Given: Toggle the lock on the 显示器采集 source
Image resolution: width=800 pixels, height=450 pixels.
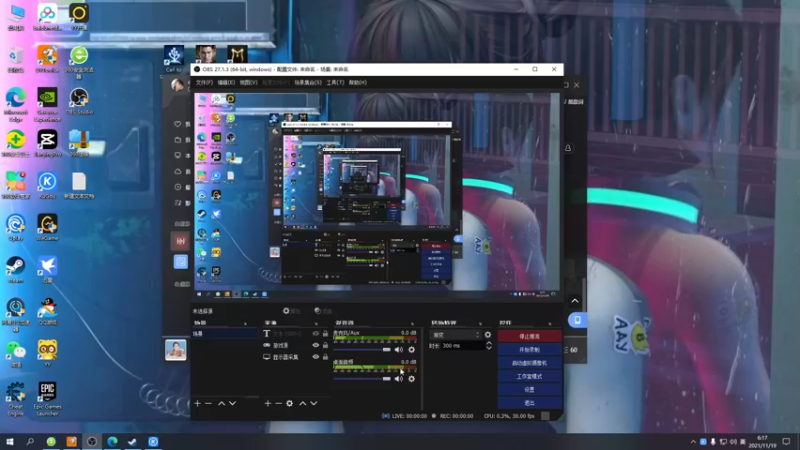Looking at the screenshot, I should pos(326,357).
